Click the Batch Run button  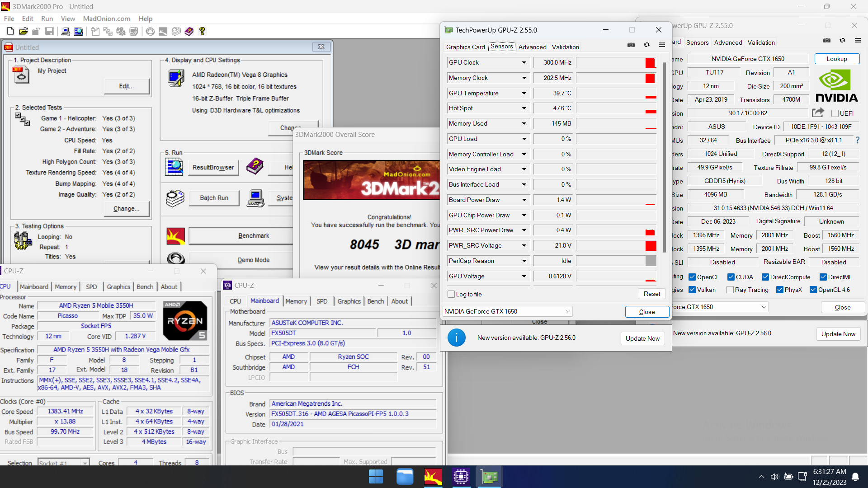tap(214, 198)
